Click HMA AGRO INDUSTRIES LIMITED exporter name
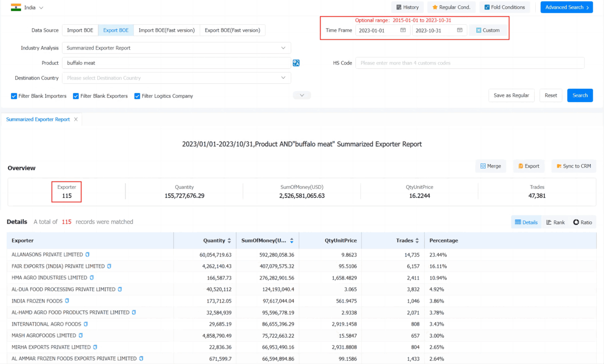This screenshot has height=364, width=604. pyautogui.click(x=50, y=278)
